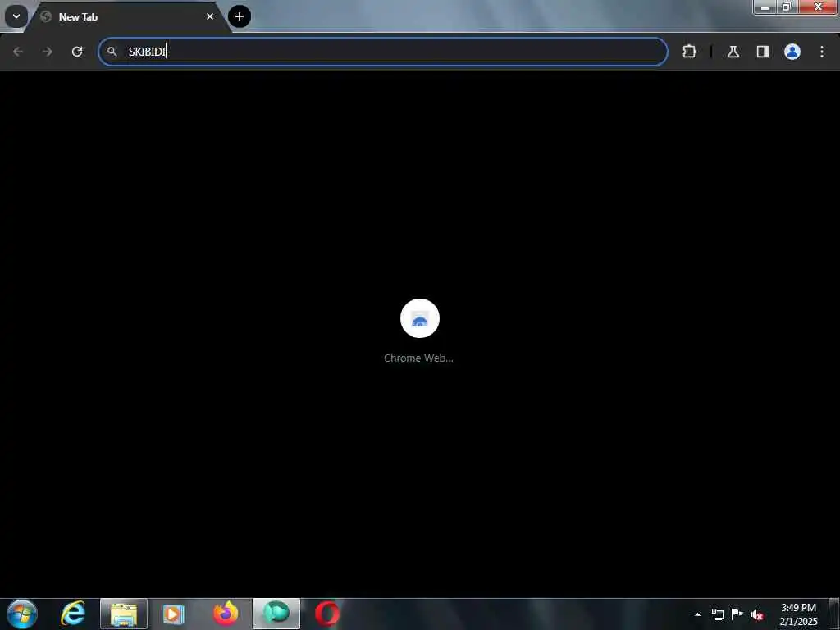
Task: Switch to the active green browser taskbar icon
Action: click(276, 614)
